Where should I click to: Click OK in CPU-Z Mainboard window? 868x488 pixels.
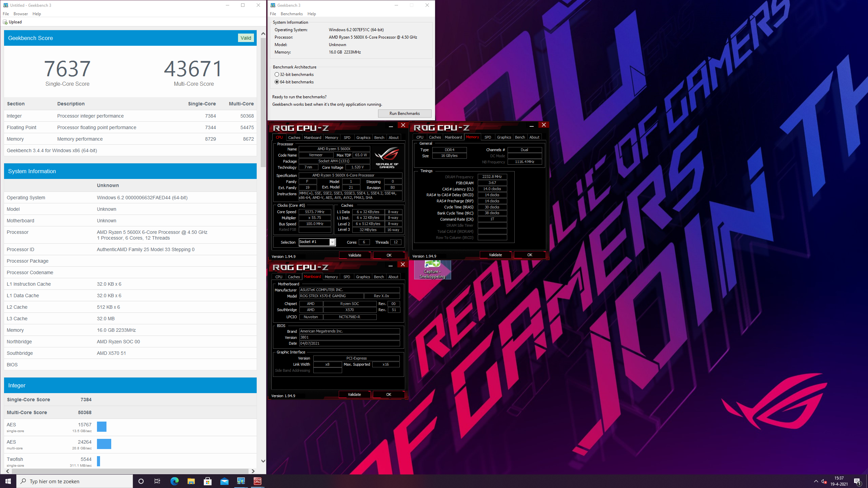[389, 394]
